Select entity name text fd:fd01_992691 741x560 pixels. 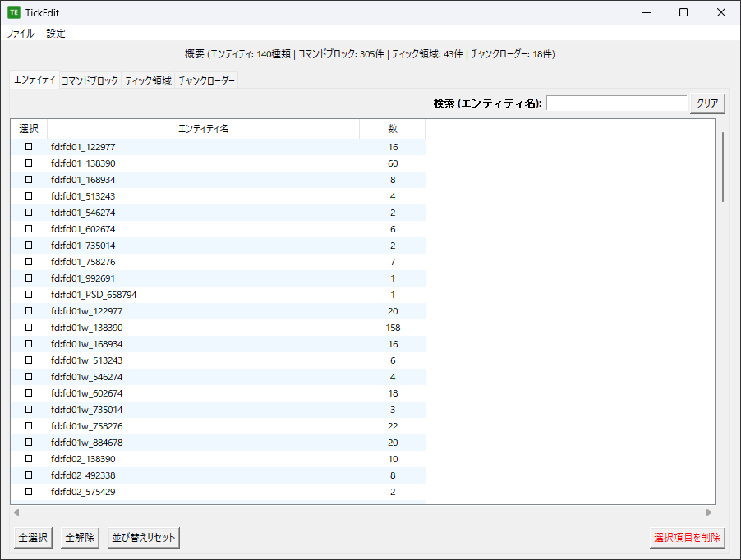coord(83,278)
